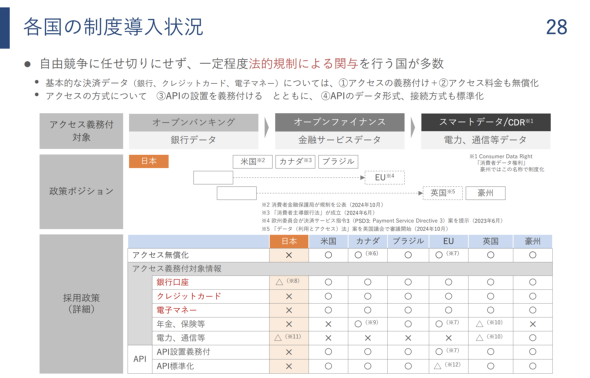Click the red 電子マネー row label

(x=176, y=310)
